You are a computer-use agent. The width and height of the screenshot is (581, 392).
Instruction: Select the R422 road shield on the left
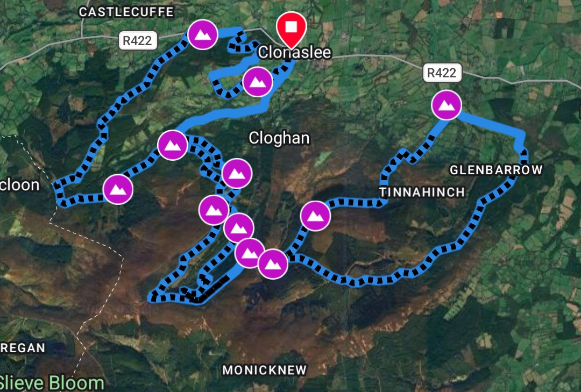pos(138,40)
